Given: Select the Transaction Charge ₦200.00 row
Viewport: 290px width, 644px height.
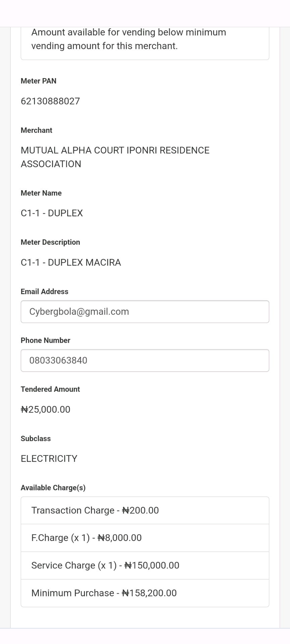Looking at the screenshot, I should pyautogui.click(x=145, y=511).
